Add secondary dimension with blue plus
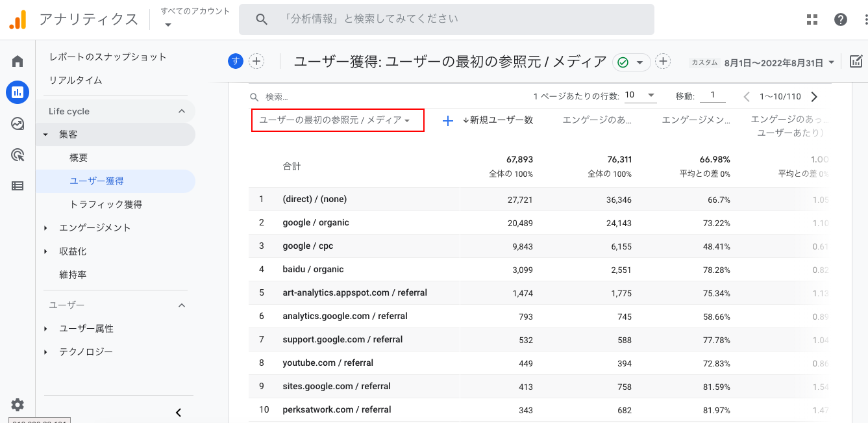Image resolution: width=868 pixels, height=423 pixels. pyautogui.click(x=447, y=121)
